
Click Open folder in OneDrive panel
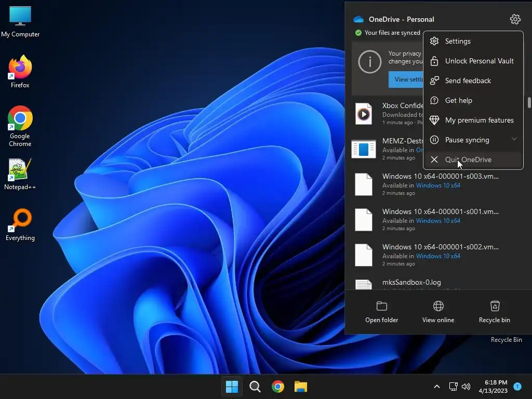(382, 312)
